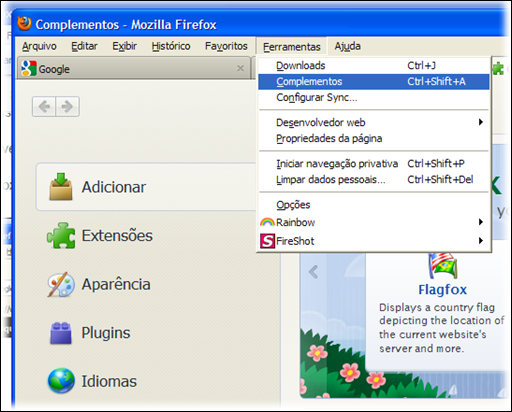Open the Arquivo menu
512x412 pixels.
click(39, 46)
